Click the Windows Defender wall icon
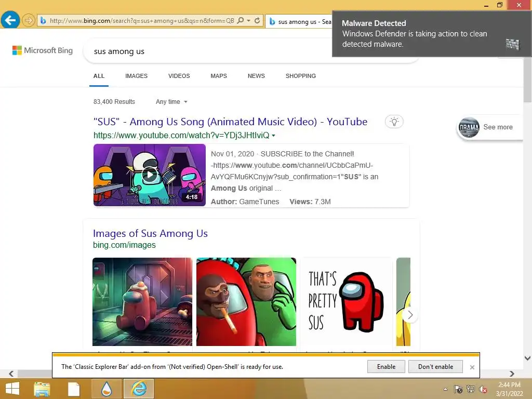 (x=512, y=44)
